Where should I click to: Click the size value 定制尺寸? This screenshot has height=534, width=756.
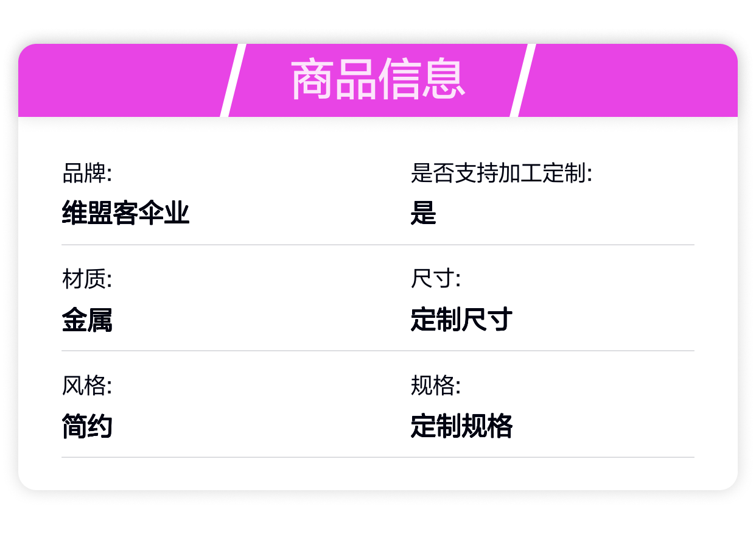pos(461,320)
